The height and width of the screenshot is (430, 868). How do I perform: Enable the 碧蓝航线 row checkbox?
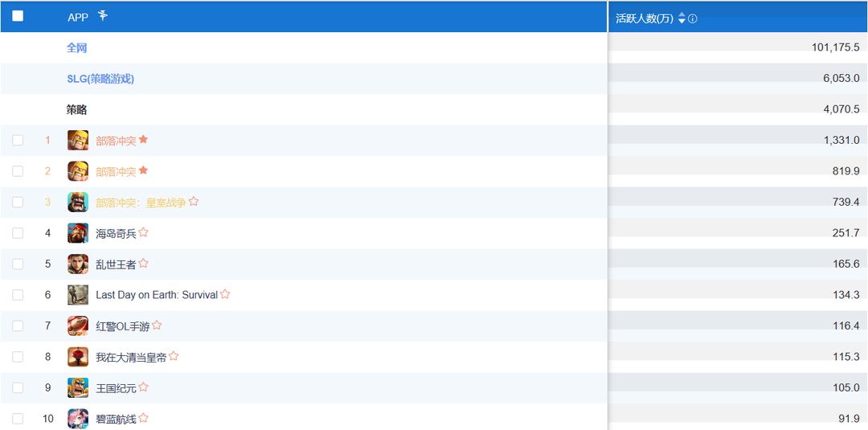18,419
